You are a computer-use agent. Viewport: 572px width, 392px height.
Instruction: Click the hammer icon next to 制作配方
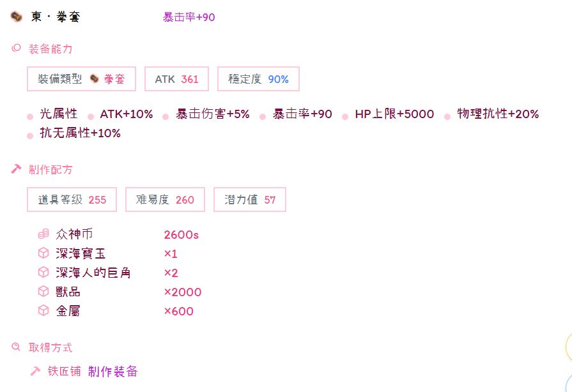[17, 169]
